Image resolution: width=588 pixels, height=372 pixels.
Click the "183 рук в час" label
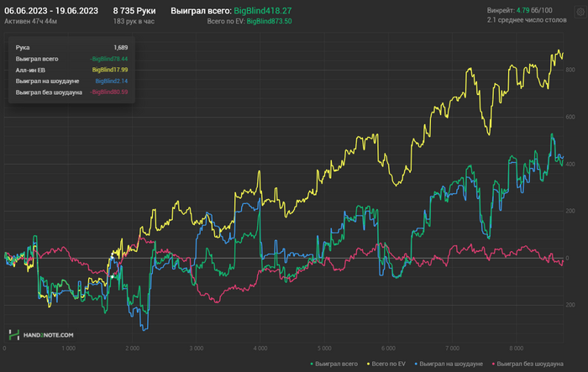coord(135,21)
